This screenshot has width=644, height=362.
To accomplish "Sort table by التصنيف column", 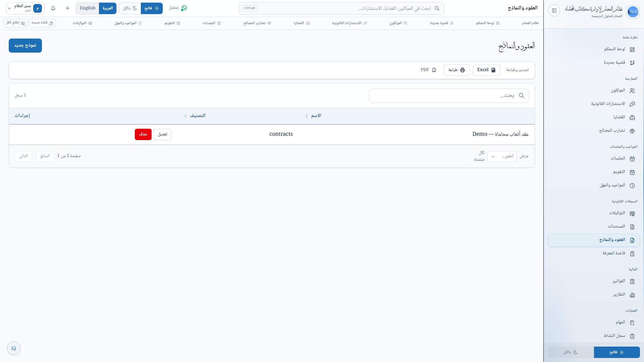I will [x=195, y=116].
